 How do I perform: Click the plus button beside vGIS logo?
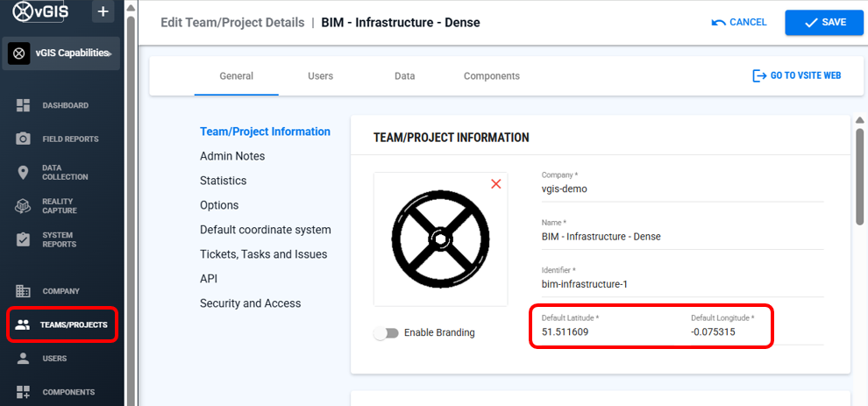pos(103,11)
